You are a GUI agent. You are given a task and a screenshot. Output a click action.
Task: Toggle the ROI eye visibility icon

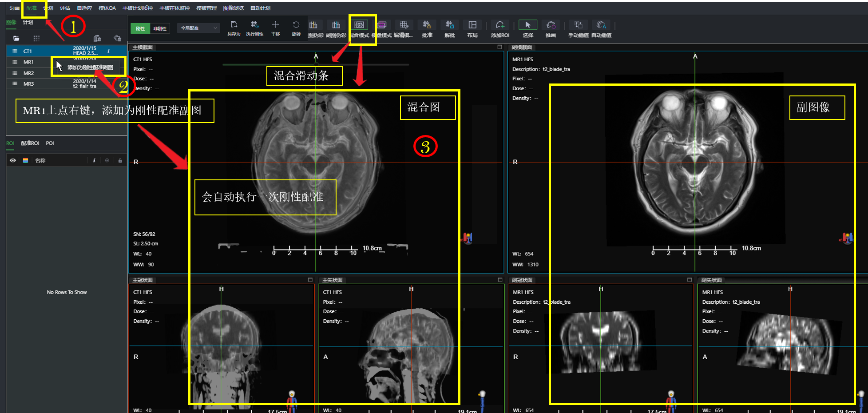[13, 160]
